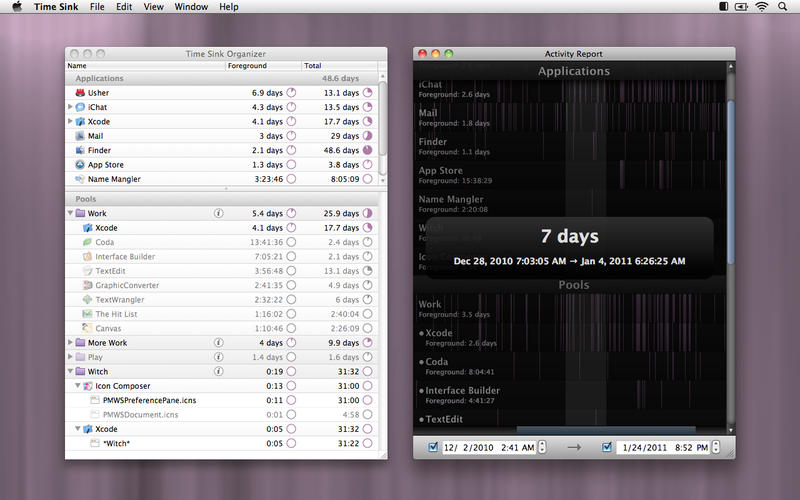Click the Coda leaf icon
Viewport: 800px width, 500px height.
[88, 242]
